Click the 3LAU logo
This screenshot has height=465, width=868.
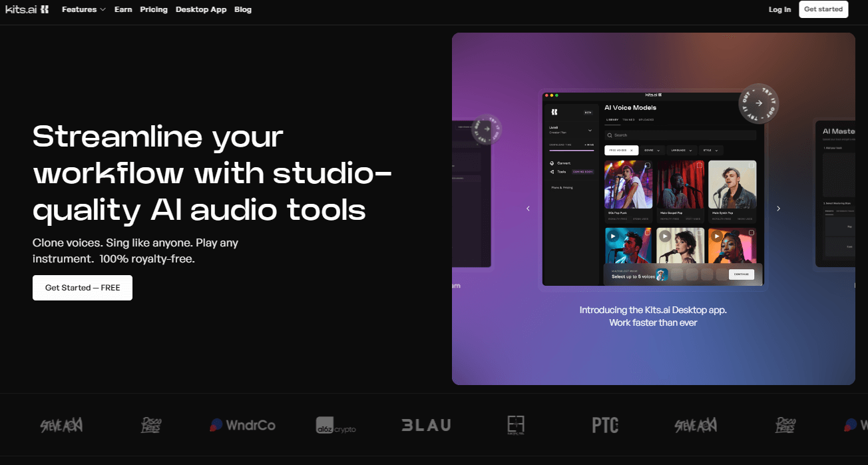tap(426, 425)
